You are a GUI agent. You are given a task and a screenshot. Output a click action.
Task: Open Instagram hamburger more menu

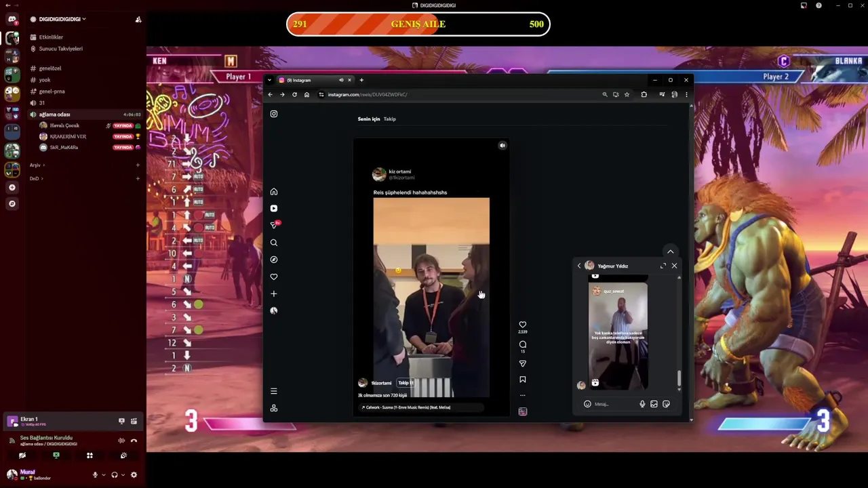point(274,391)
